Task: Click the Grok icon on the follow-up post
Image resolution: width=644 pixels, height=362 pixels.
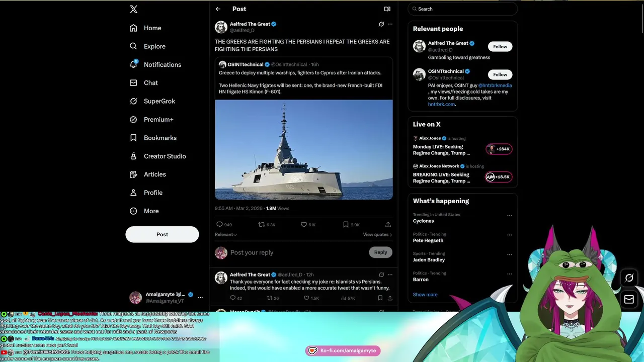Action: coord(381,275)
